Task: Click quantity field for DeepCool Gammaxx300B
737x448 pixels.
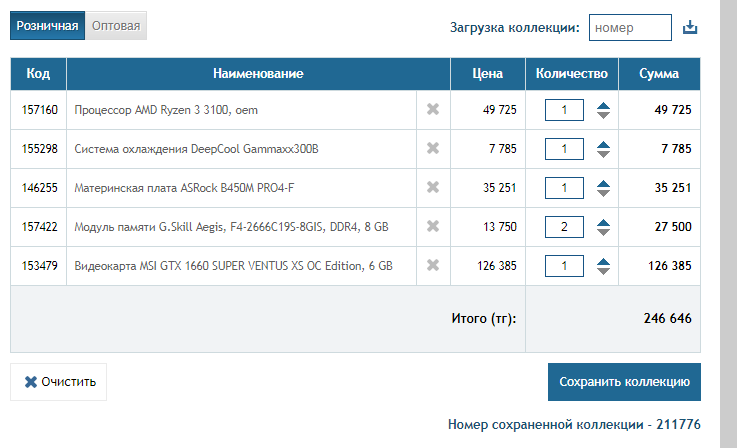Action: click(x=564, y=149)
